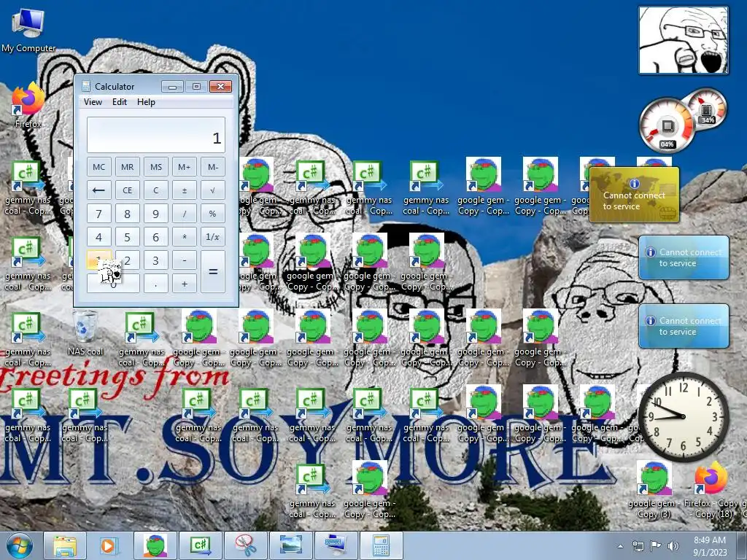Click the CE key in Calculator
The image size is (747, 560).
[127, 190]
